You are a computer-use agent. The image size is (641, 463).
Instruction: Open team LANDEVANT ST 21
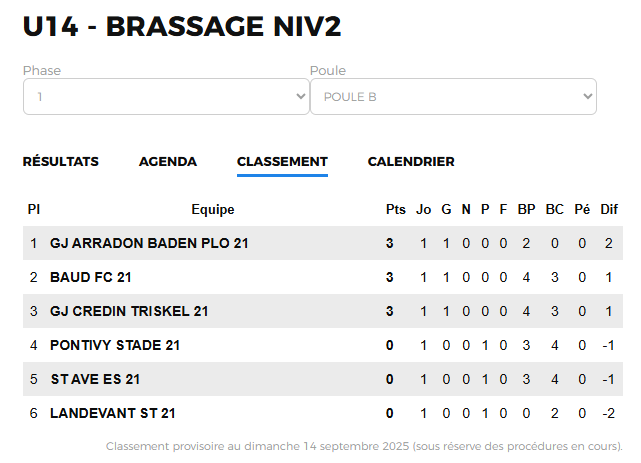tap(113, 413)
